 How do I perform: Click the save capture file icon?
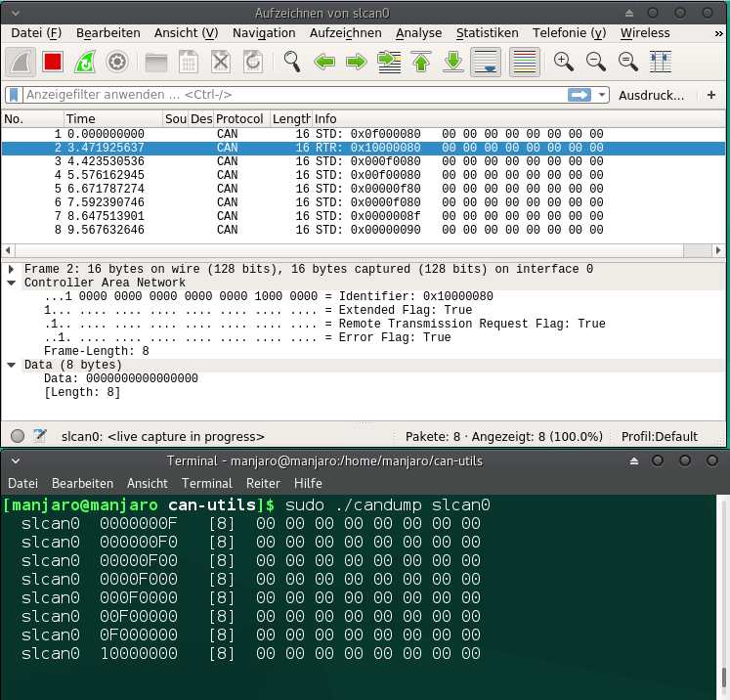189,62
